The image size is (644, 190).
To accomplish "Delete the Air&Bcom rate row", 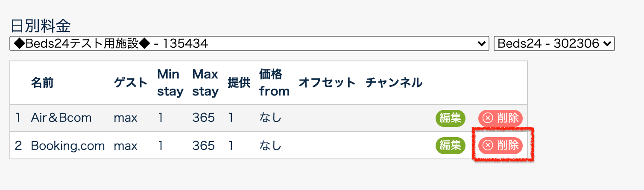I will (x=501, y=118).
